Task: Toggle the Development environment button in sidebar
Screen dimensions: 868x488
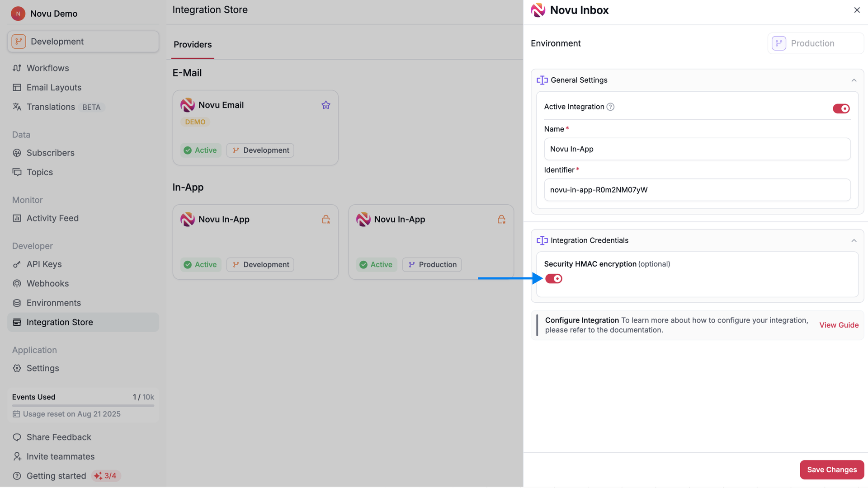Action: [x=83, y=41]
